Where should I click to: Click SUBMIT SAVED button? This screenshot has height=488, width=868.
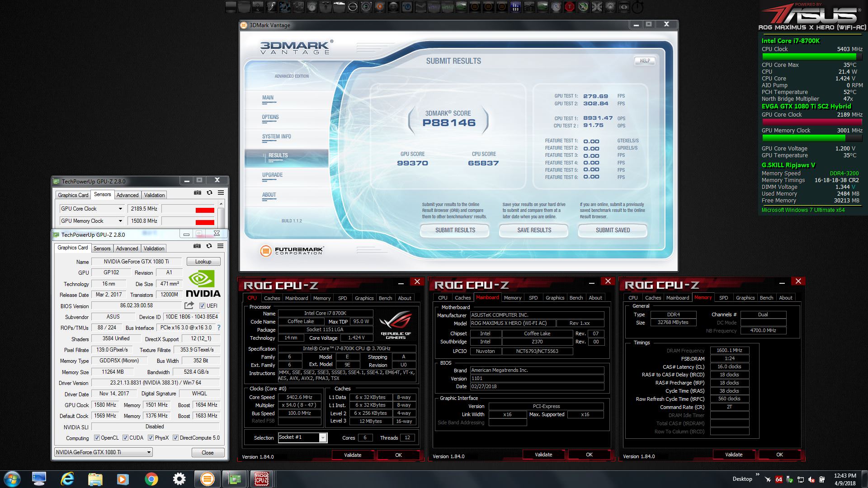613,230
